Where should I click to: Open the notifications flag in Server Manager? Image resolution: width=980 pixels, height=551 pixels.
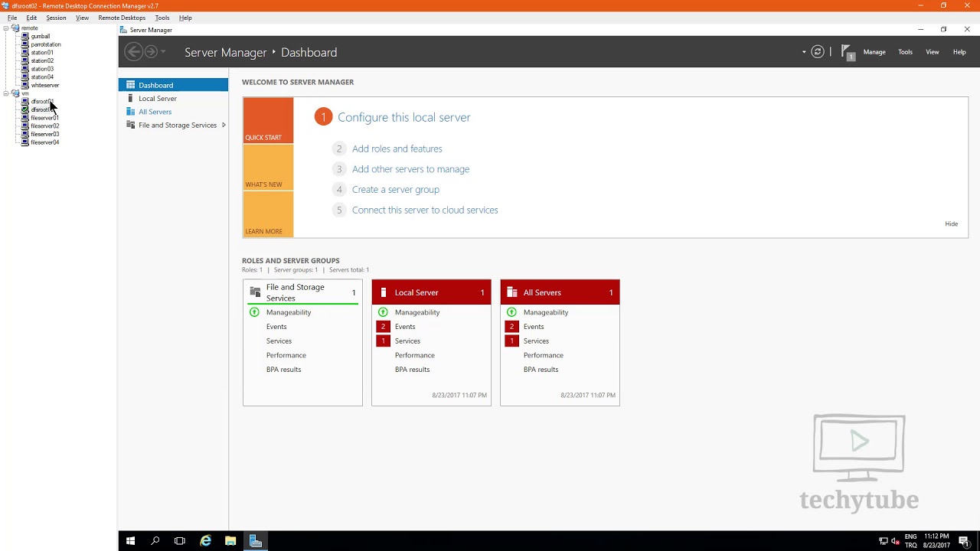coord(847,52)
